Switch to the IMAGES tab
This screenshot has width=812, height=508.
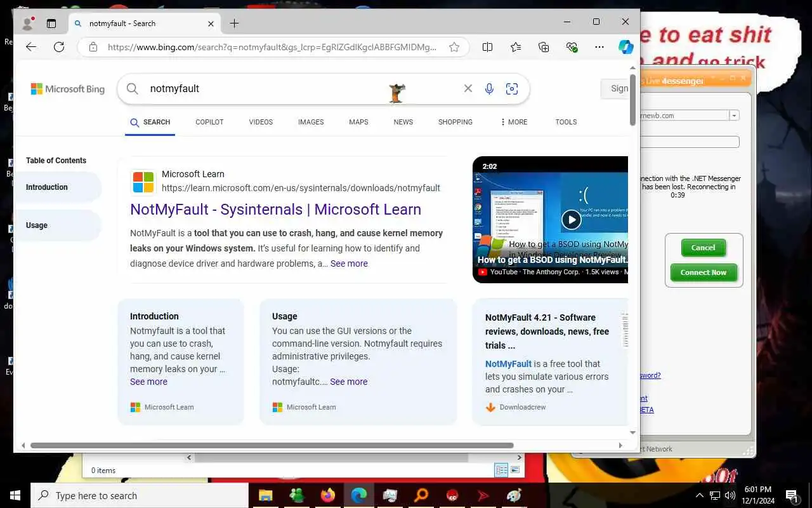(311, 122)
